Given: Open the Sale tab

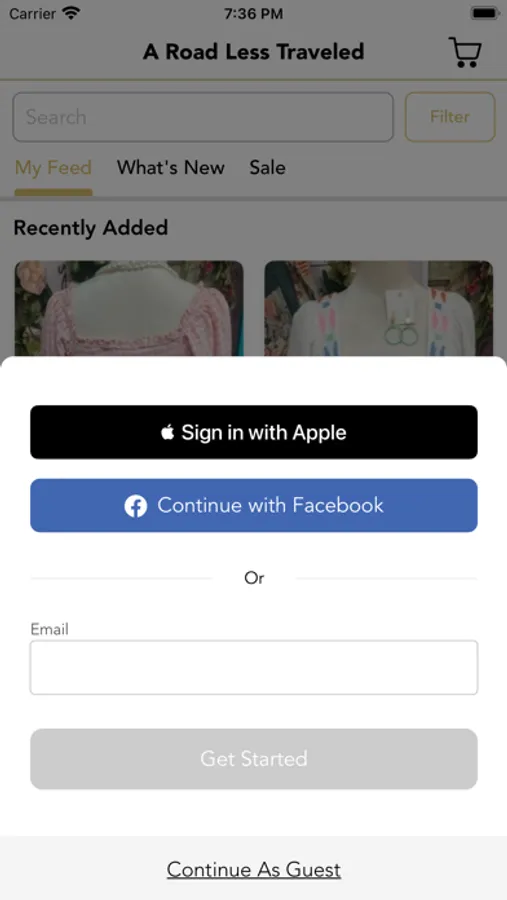Looking at the screenshot, I should [x=267, y=168].
